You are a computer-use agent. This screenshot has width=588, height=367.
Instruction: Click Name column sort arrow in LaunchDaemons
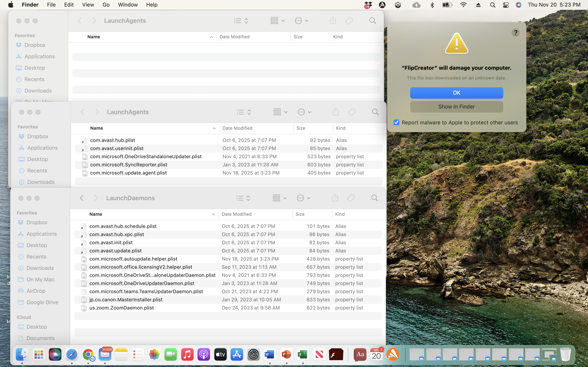[x=213, y=214]
